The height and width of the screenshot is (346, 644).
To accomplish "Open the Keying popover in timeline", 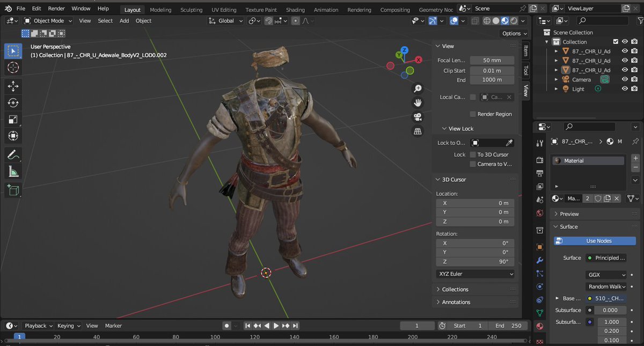I will click(69, 326).
